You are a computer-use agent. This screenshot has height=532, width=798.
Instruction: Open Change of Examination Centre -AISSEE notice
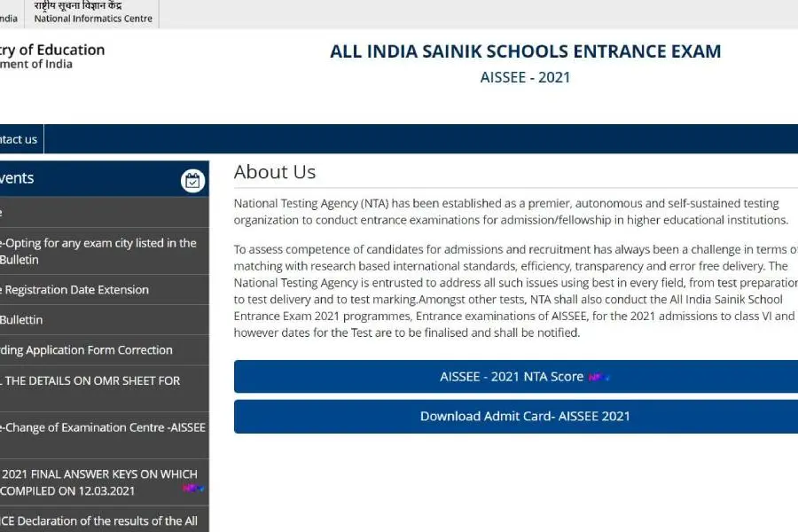coord(103,427)
